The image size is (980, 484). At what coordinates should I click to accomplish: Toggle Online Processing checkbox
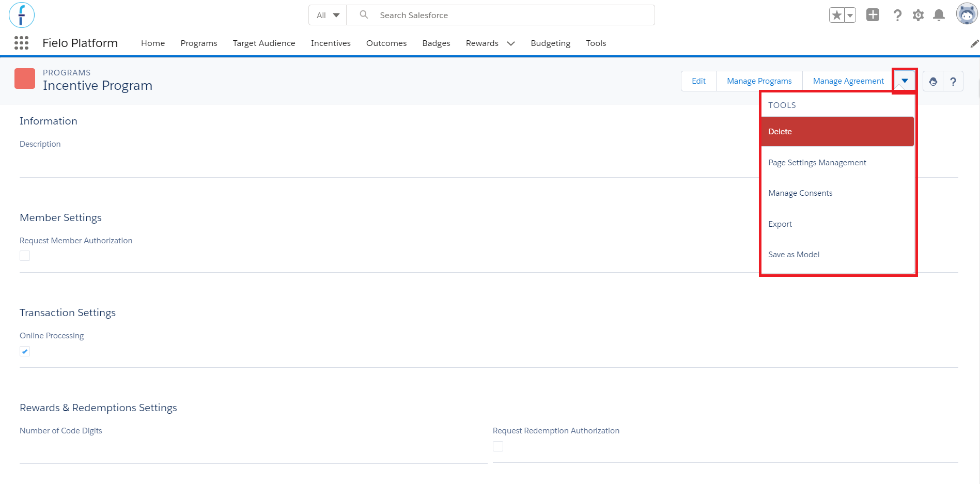(x=25, y=351)
